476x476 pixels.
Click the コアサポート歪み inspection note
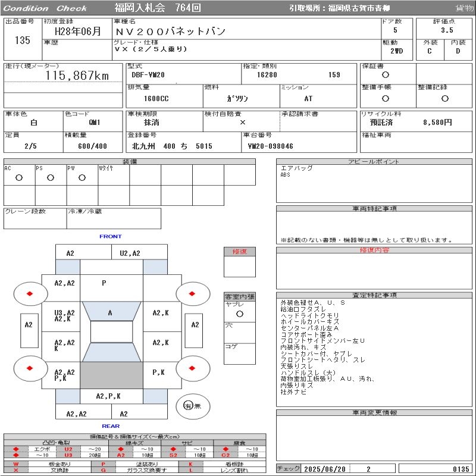click(306, 334)
